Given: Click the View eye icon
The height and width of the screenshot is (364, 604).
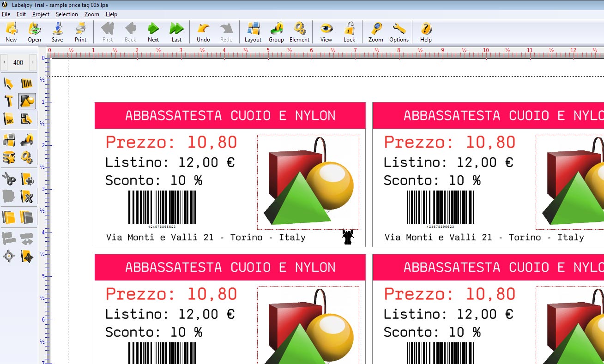Looking at the screenshot, I should [x=326, y=32].
